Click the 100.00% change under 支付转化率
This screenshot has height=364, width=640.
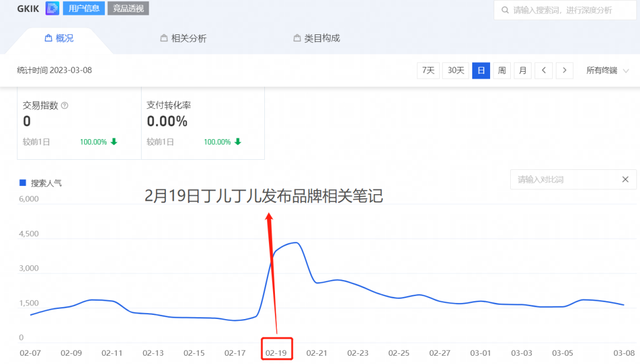217,142
